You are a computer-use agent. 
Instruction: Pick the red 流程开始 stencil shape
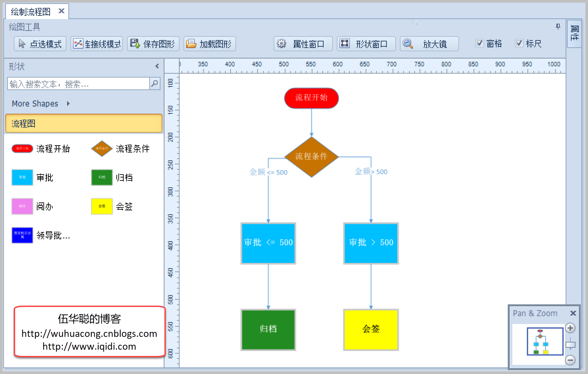[x=22, y=149]
